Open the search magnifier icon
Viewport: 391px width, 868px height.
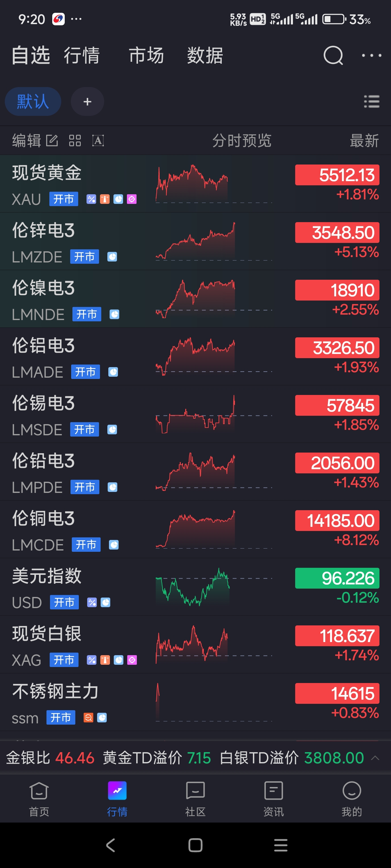[x=333, y=55]
